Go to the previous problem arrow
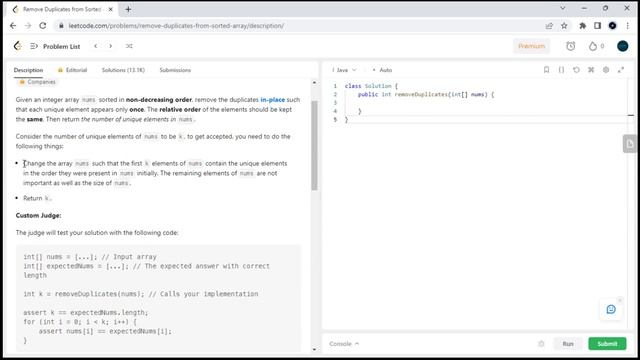Viewport: 640px width, 360px height. click(96, 46)
